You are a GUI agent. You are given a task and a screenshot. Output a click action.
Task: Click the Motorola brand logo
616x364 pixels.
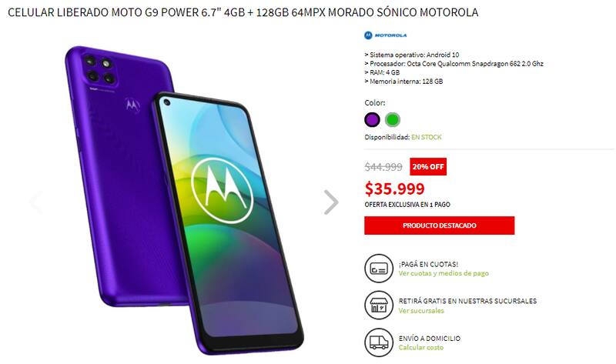[386, 35]
